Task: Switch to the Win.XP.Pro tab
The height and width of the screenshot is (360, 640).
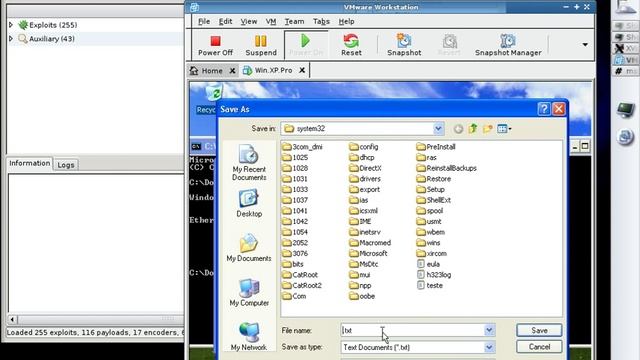Action: (x=268, y=71)
